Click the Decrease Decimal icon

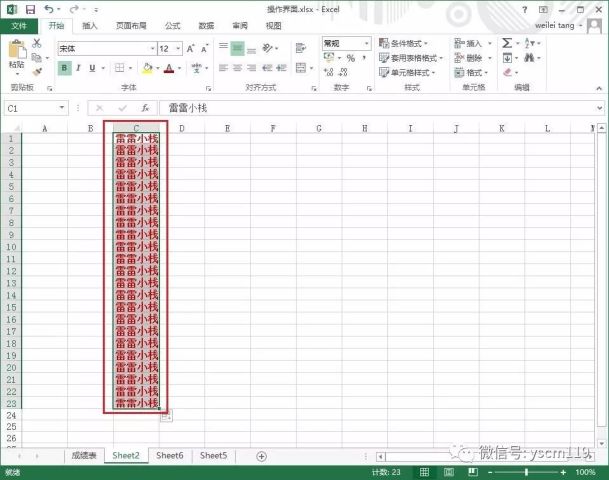343,72
